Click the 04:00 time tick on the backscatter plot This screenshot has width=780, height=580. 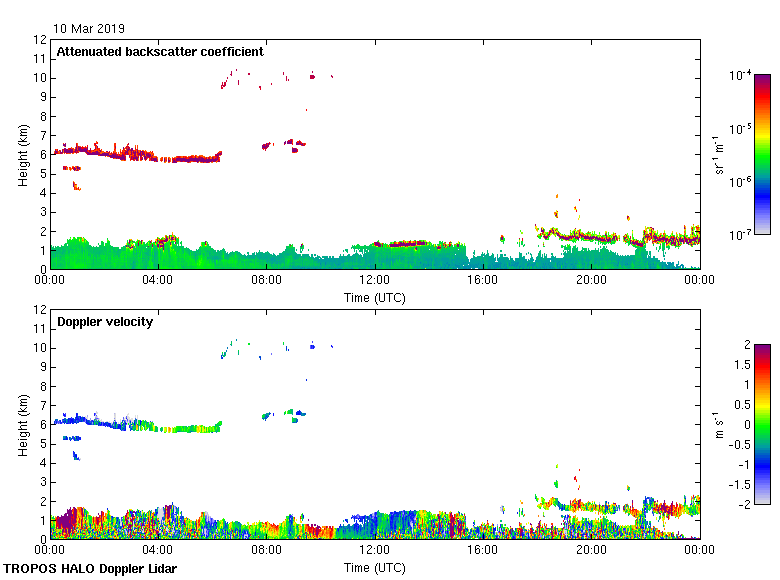[158, 281]
